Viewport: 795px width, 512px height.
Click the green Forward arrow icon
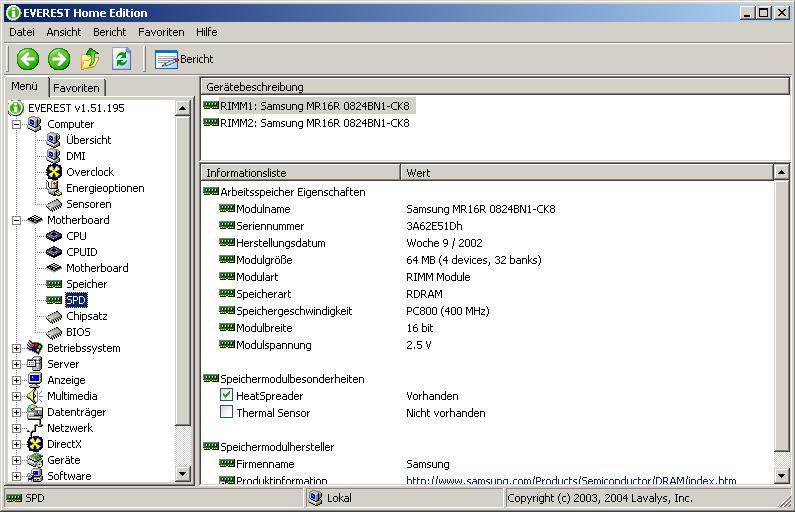[x=59, y=59]
